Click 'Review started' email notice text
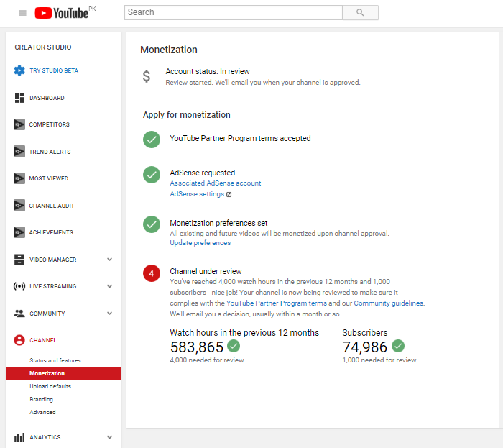The width and height of the screenshot is (503, 448). 263,83
